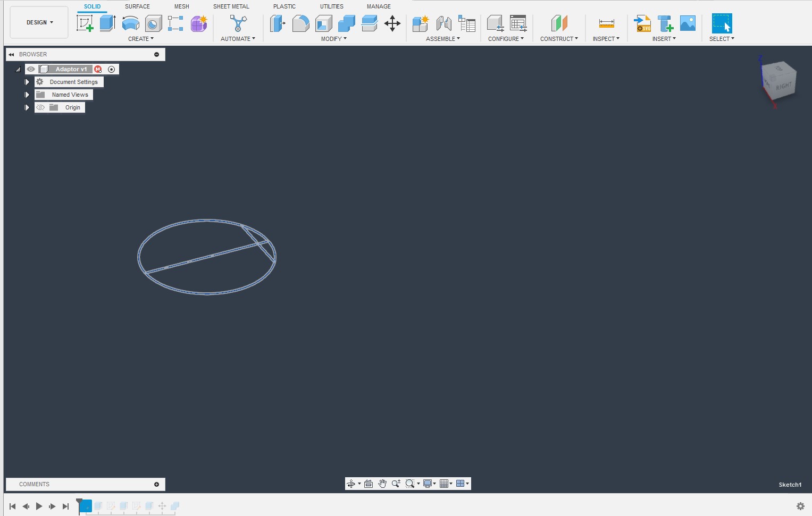Open the ASSEMBLE dropdown menu
812x516 pixels.
point(443,39)
